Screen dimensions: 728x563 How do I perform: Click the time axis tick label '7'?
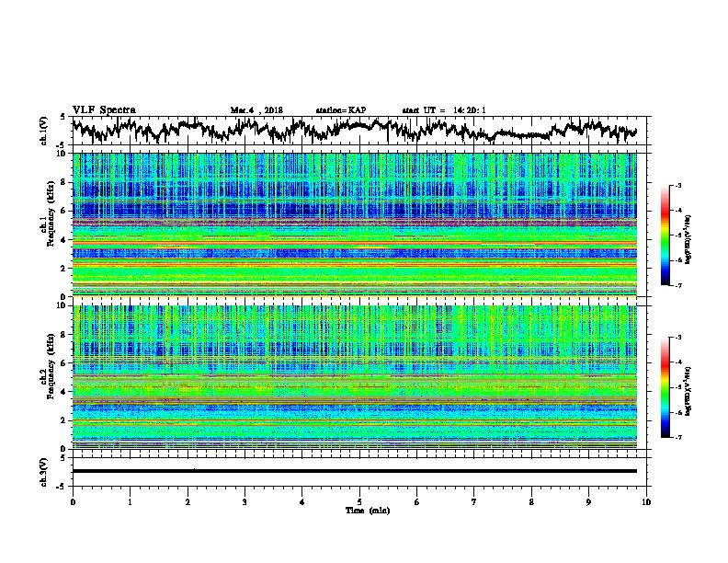(x=474, y=502)
